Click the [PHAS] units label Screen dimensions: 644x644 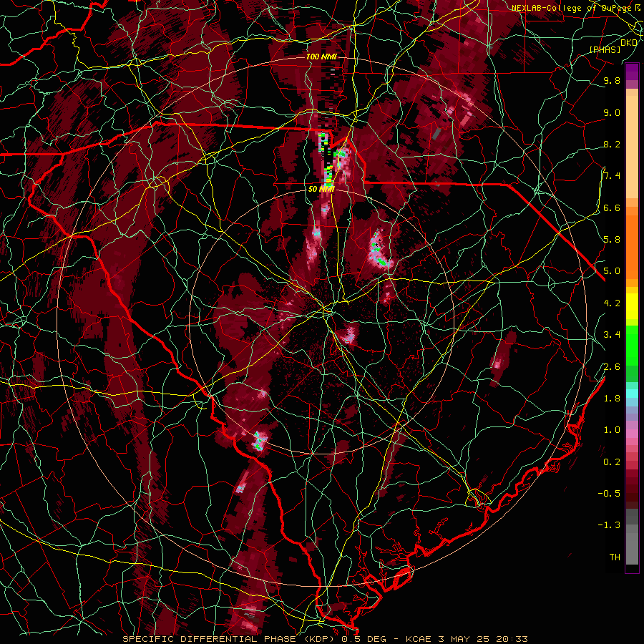605,49
